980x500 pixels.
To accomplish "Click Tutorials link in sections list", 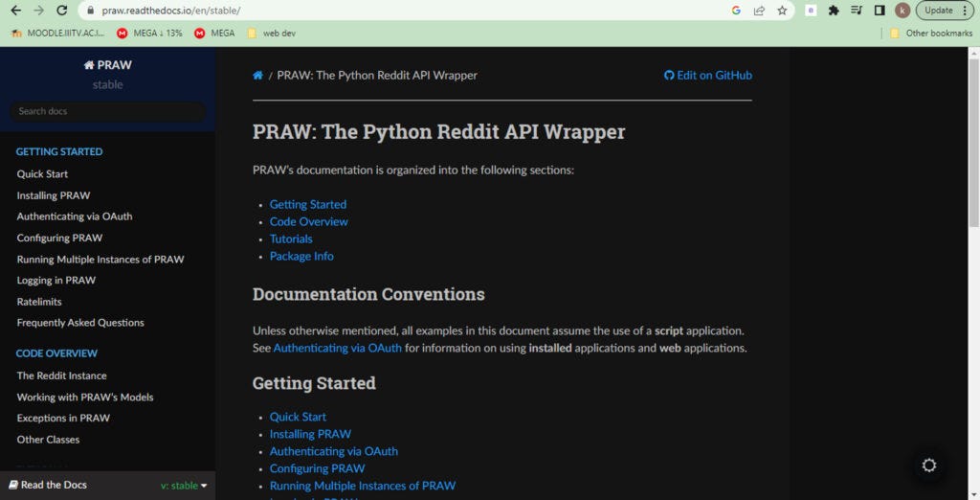I will (291, 239).
